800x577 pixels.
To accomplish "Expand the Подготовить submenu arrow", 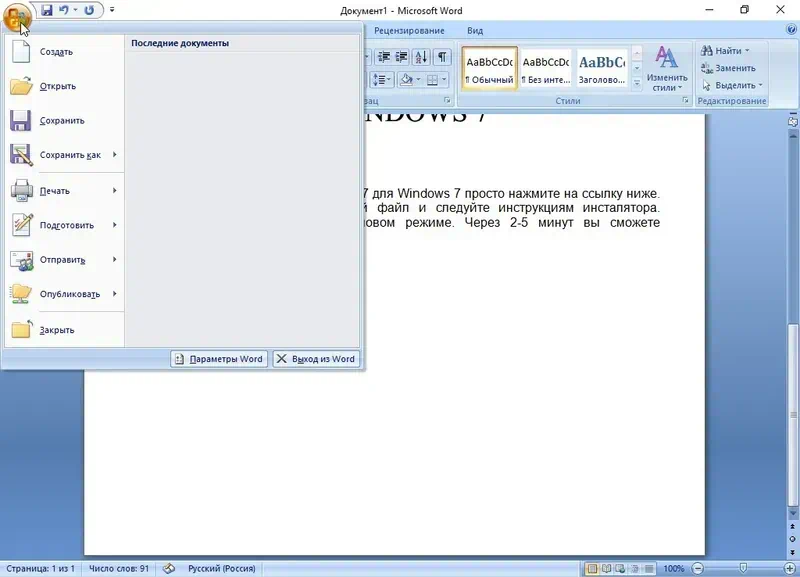I will [115, 225].
